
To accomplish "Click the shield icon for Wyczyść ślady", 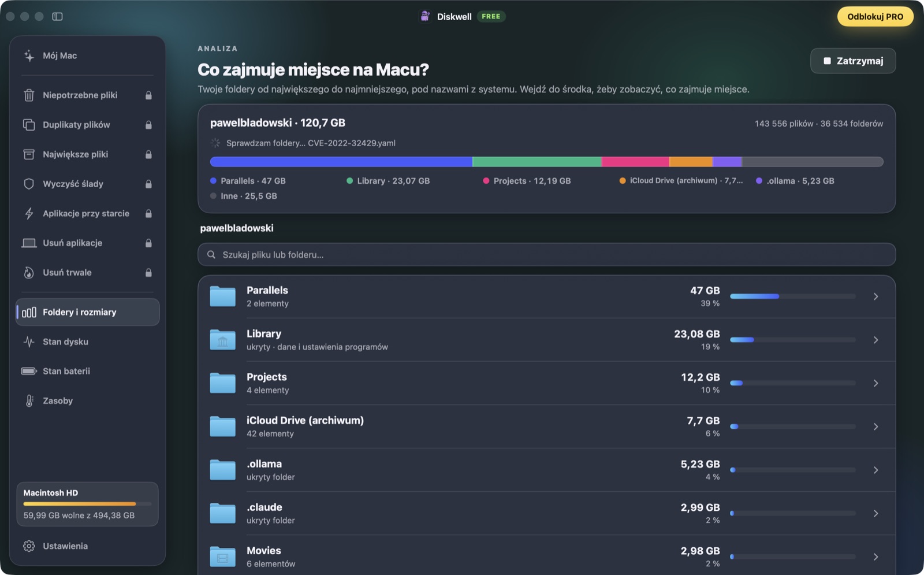I will click(29, 184).
